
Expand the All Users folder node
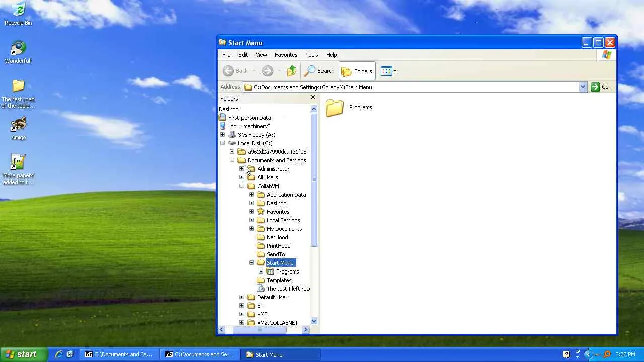point(242,177)
